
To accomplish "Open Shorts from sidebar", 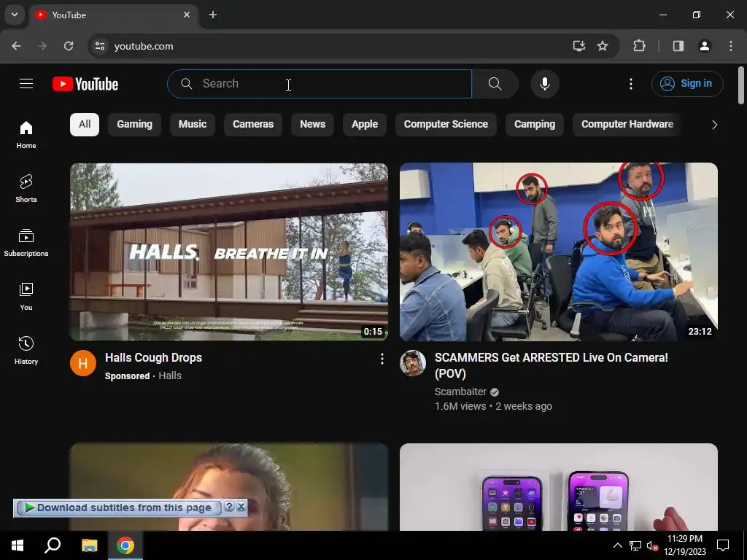I will [26, 189].
